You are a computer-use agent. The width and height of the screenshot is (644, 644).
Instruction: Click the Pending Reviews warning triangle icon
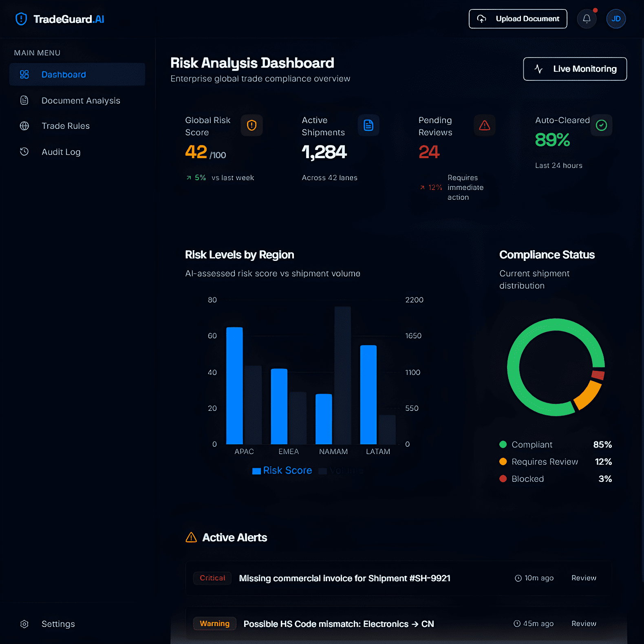(x=484, y=125)
